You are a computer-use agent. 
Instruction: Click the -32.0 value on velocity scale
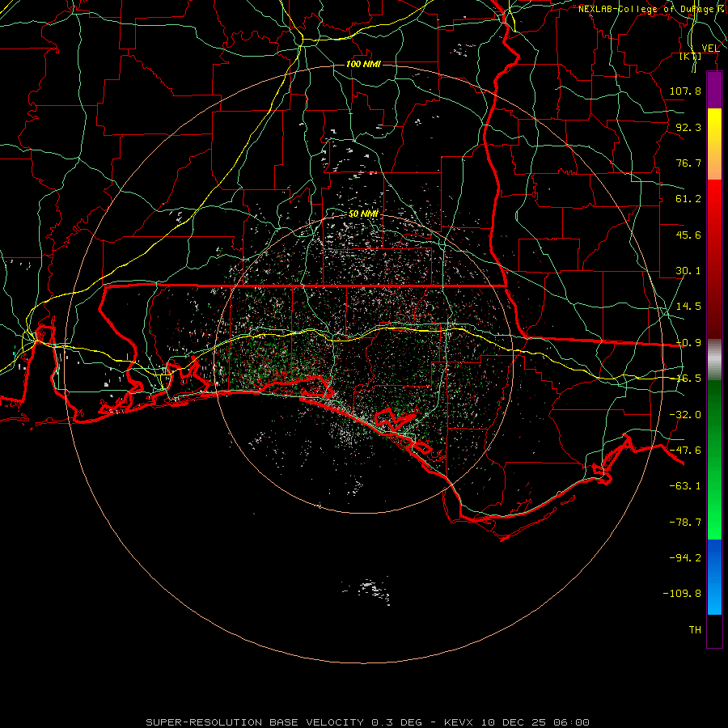685,415
